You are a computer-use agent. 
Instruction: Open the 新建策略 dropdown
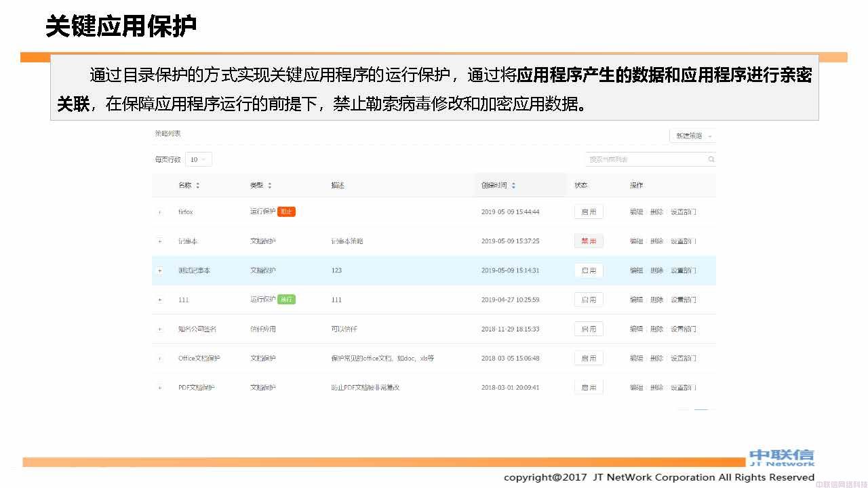tap(692, 136)
